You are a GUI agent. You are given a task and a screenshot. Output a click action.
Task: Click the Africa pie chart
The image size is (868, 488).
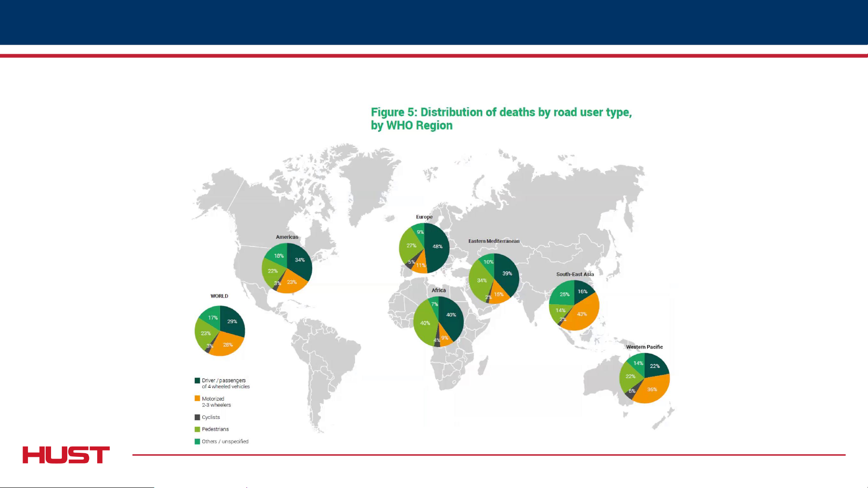438,321
